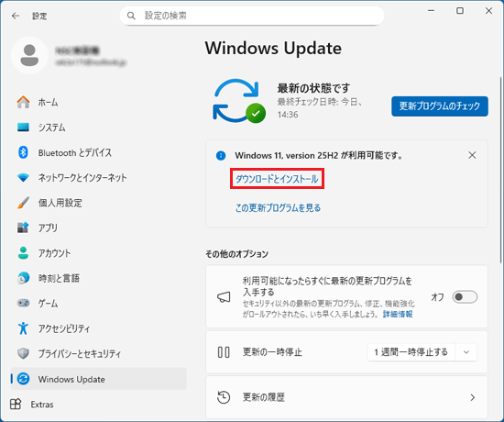The width and height of the screenshot is (504, 422).
Task: Open 時刻と言語 settings
Action: (x=99, y=278)
